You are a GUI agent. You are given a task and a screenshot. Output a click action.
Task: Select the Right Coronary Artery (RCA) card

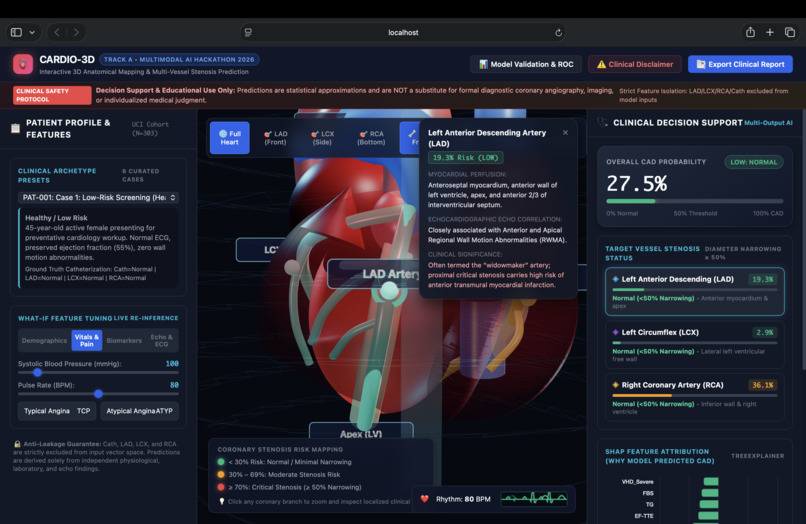coord(694,397)
